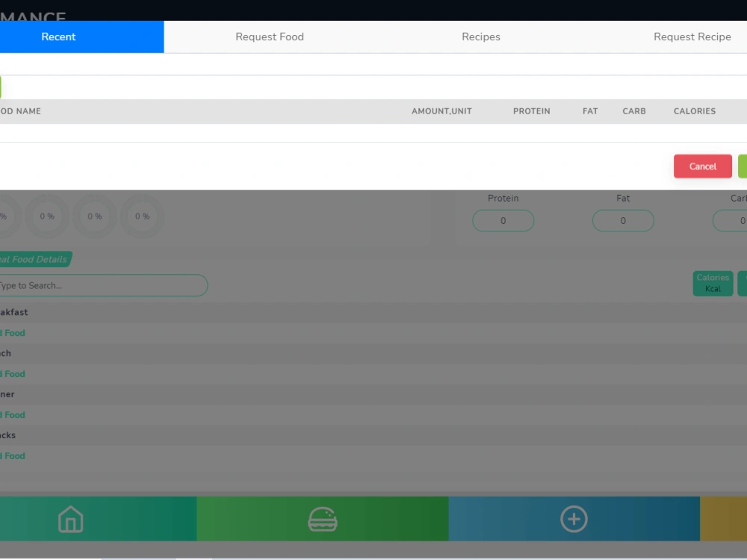Click the Breakfast meal row

(373, 312)
